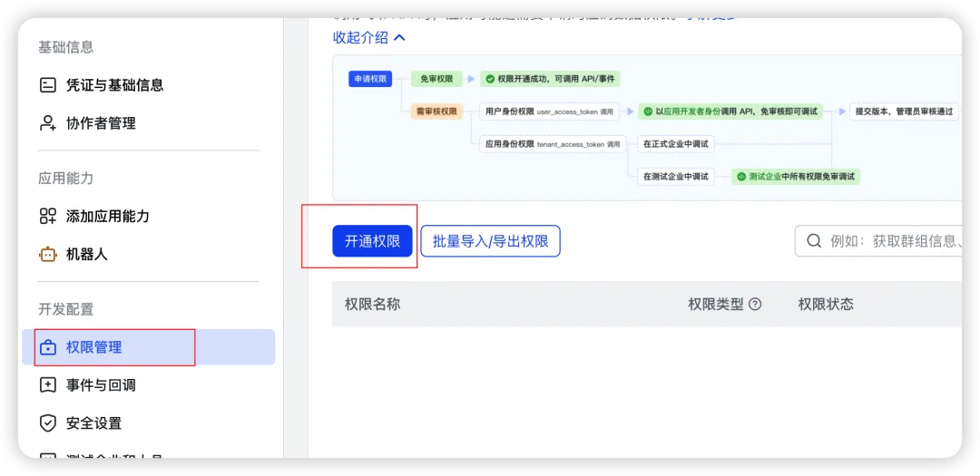
Task: Click the 需审核权限 label in the diagram
Action: click(436, 112)
